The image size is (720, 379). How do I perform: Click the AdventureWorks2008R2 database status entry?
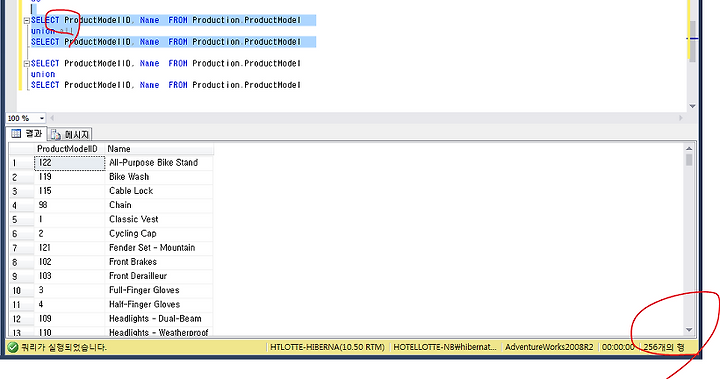[549, 347]
